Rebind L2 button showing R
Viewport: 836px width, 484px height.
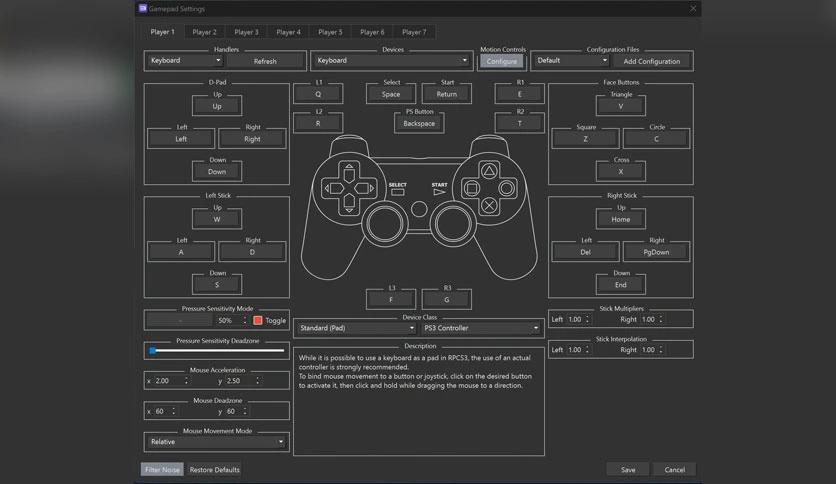(x=318, y=123)
